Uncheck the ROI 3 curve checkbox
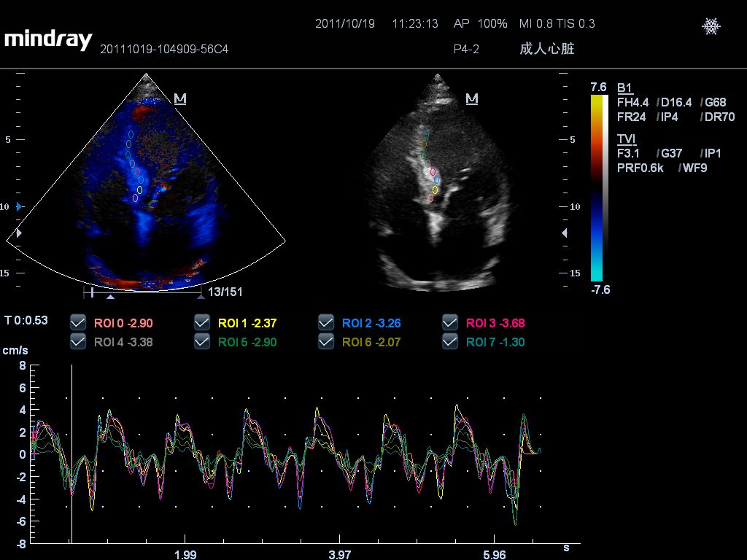Viewport: 747px width, 560px height. tap(449, 323)
